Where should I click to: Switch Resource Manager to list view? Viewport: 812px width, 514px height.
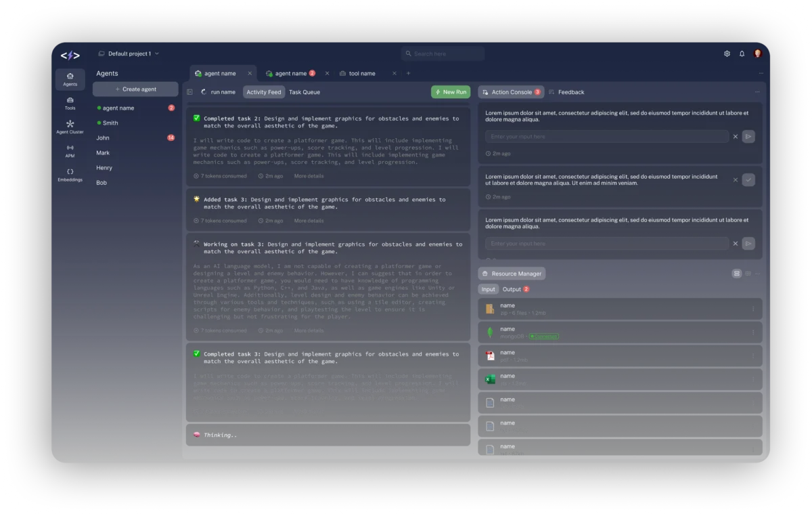coord(737,274)
